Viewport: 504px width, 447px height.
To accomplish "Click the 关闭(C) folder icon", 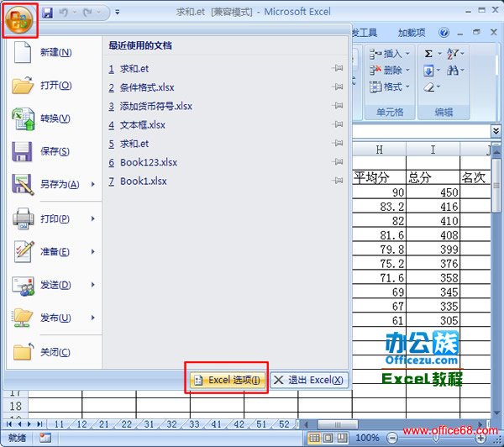I will coord(24,351).
